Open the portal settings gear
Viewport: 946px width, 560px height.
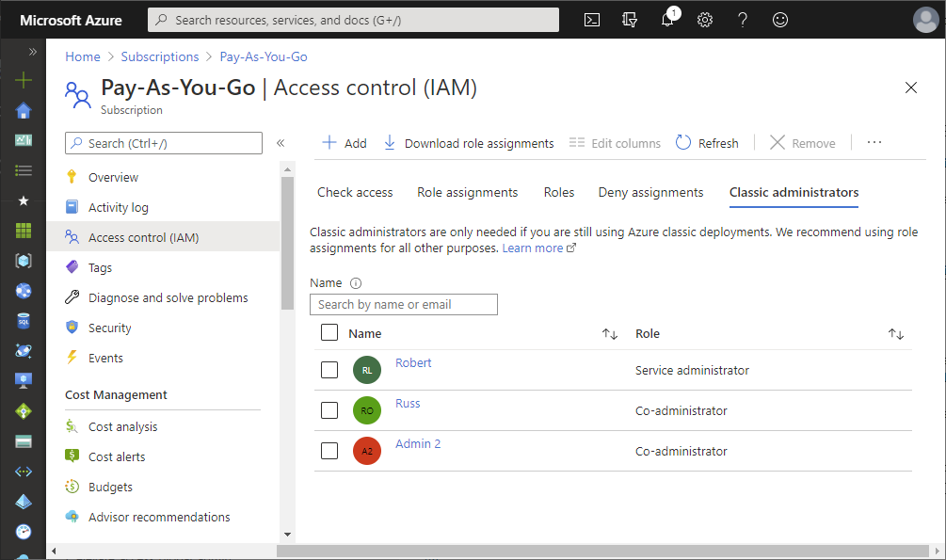click(704, 20)
